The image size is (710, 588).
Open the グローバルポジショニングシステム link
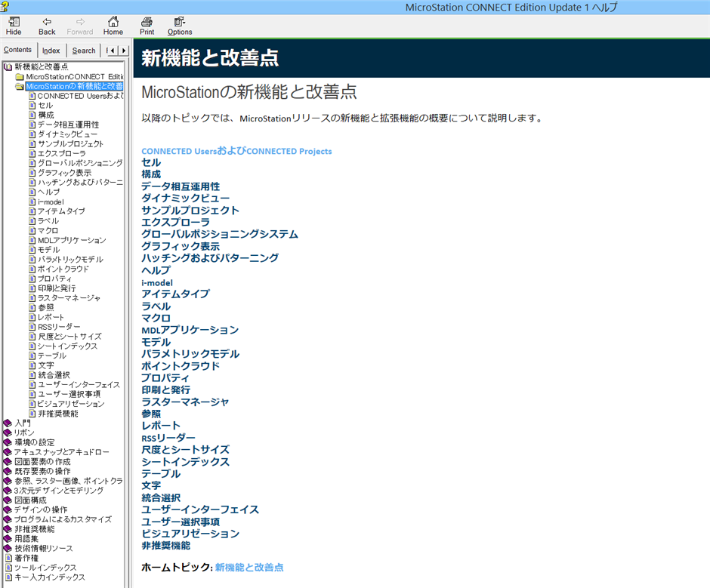point(220,234)
